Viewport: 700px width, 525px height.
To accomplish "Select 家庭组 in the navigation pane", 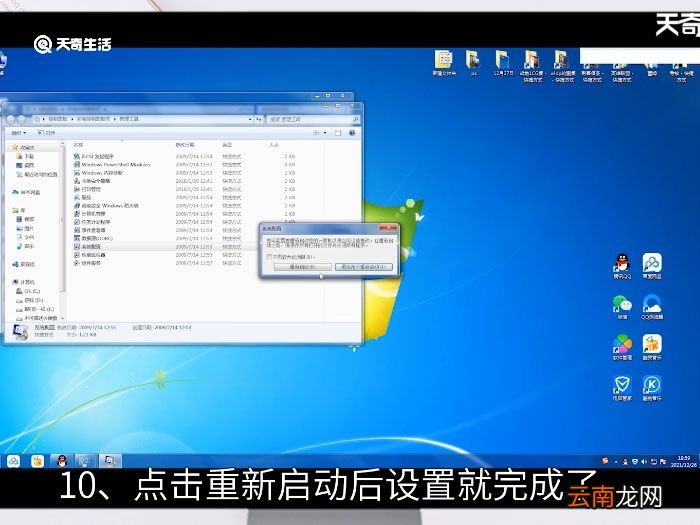I will pos(24,264).
